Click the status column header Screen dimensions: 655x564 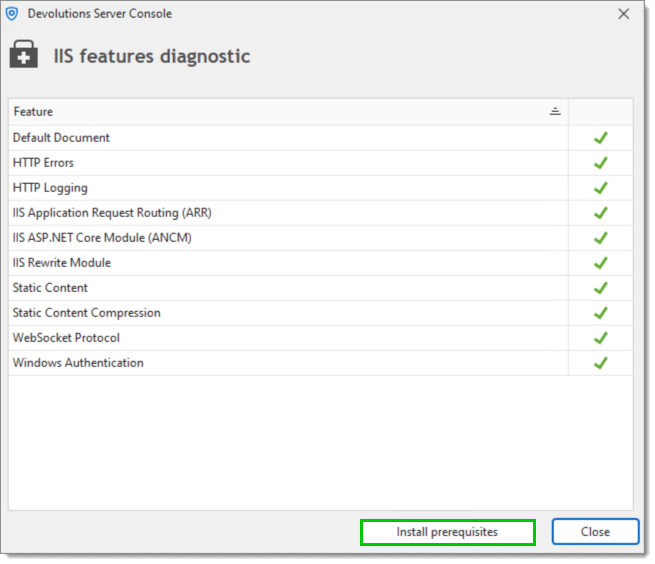(601, 112)
